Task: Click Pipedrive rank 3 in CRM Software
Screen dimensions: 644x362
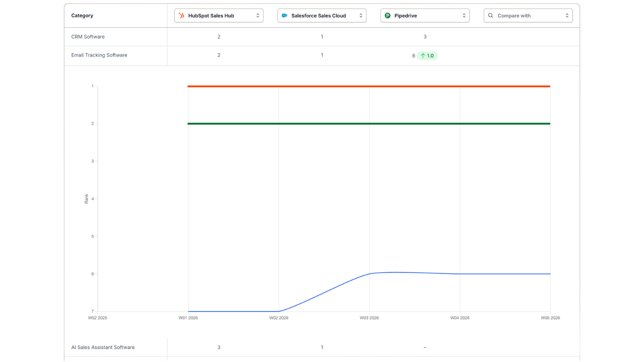Action: click(425, 37)
